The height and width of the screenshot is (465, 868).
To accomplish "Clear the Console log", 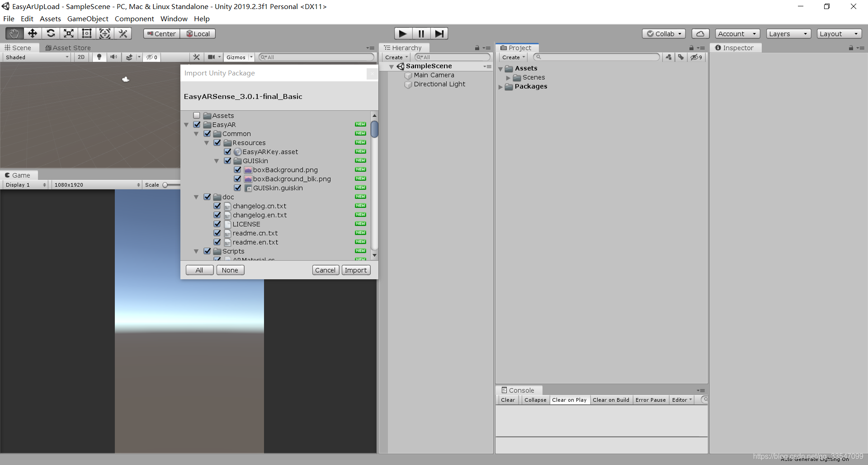I will [x=508, y=400].
